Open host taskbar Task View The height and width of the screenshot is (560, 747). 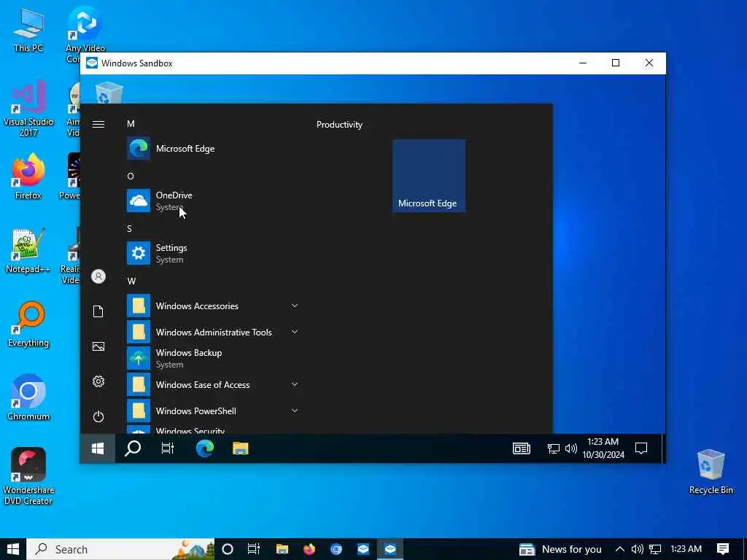[x=254, y=549]
